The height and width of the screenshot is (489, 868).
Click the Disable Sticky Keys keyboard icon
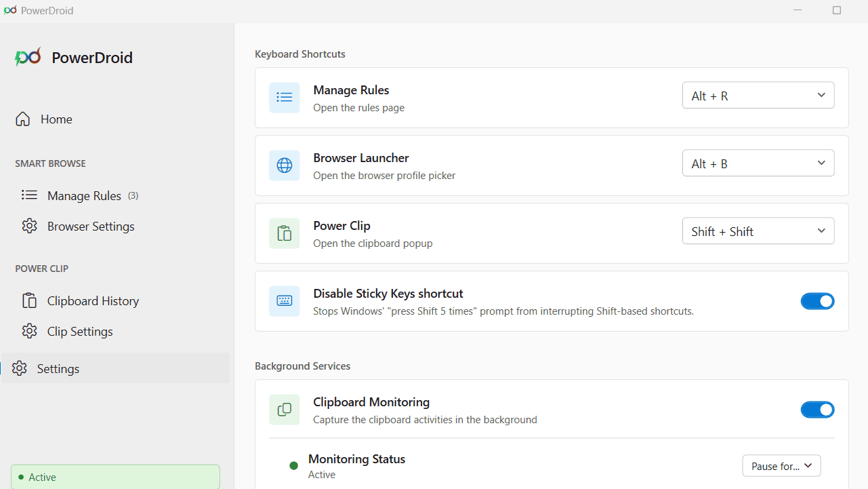[285, 301]
